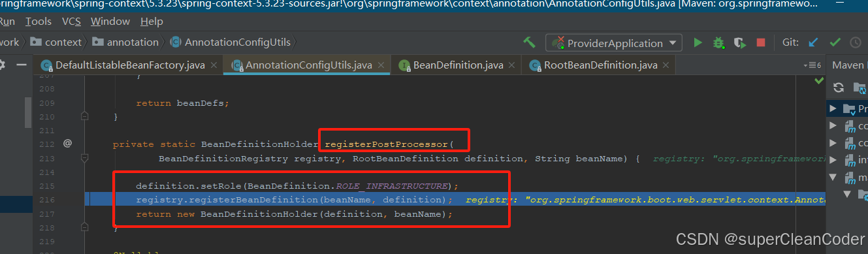Click the Maven generate sources folder icon

[860, 87]
